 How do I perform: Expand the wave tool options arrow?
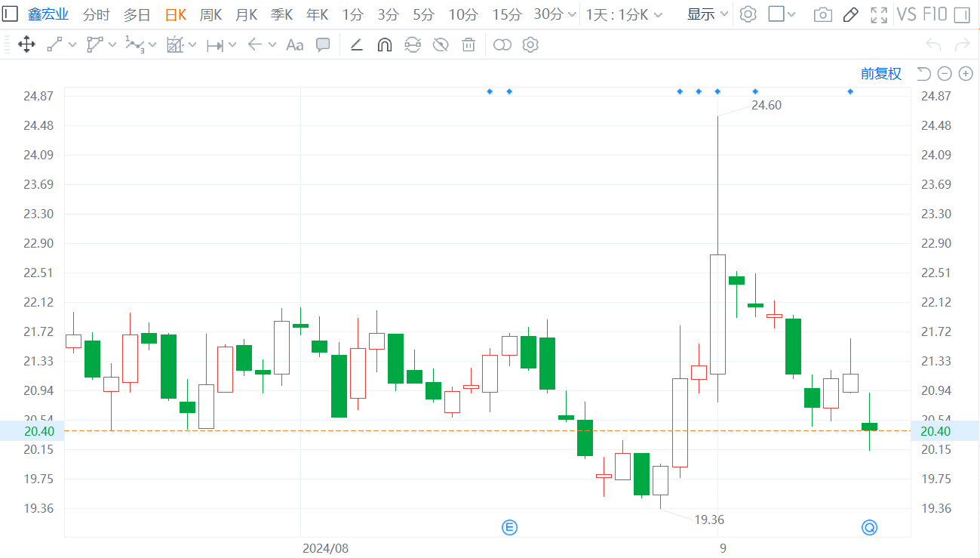pyautogui.click(x=152, y=45)
